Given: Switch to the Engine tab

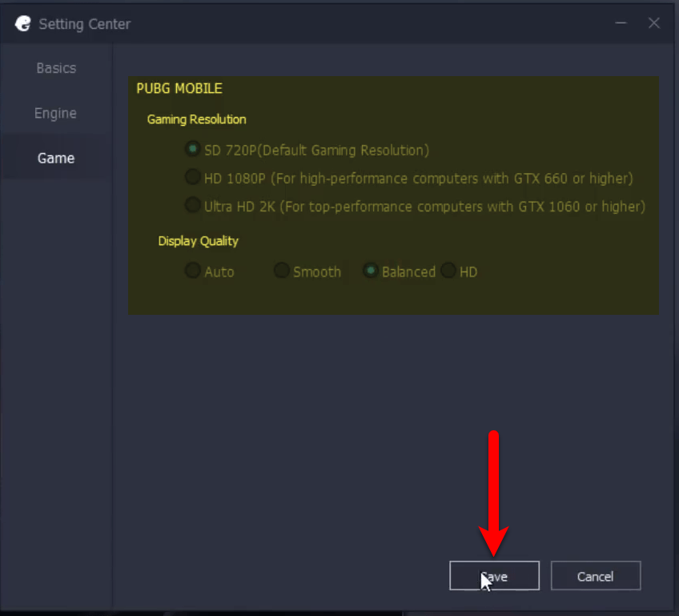Looking at the screenshot, I should [56, 113].
